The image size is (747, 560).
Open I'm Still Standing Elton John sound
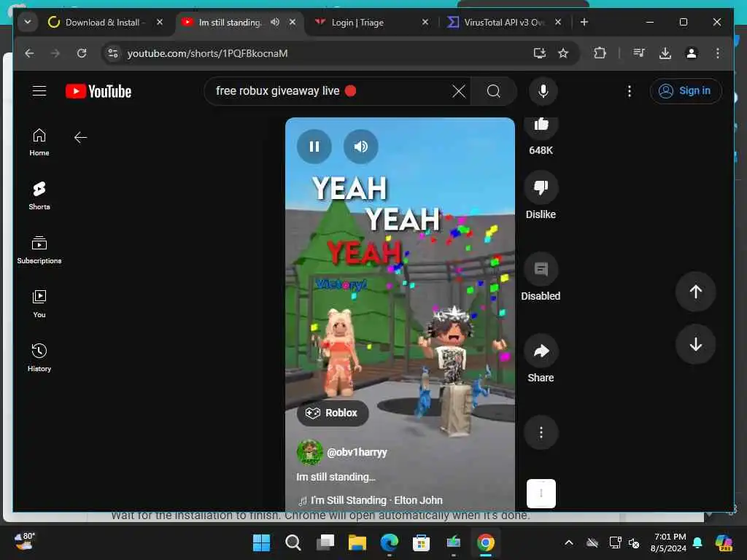[371, 500]
